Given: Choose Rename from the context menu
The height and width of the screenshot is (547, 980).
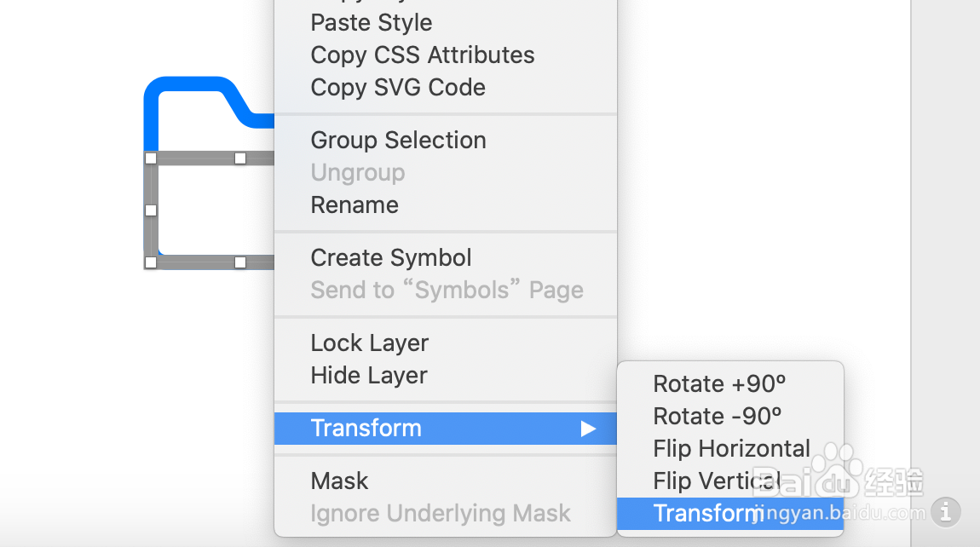Looking at the screenshot, I should [x=354, y=205].
